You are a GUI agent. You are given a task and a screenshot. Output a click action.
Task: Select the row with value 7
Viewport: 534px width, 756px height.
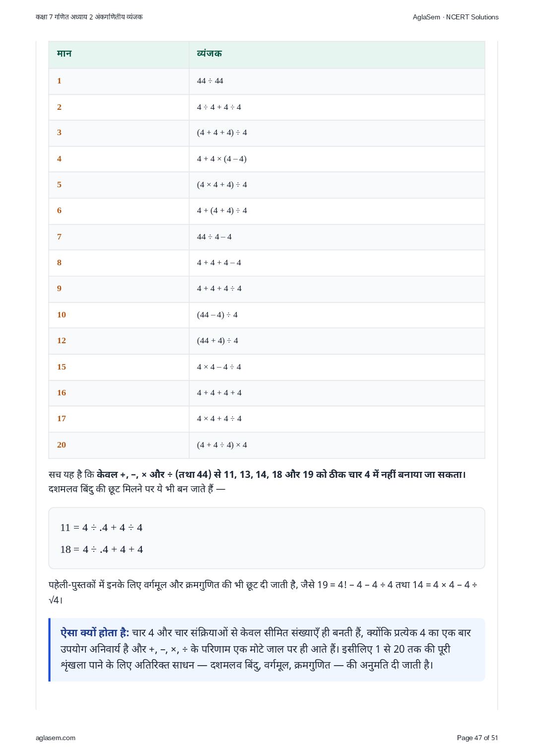click(267, 237)
